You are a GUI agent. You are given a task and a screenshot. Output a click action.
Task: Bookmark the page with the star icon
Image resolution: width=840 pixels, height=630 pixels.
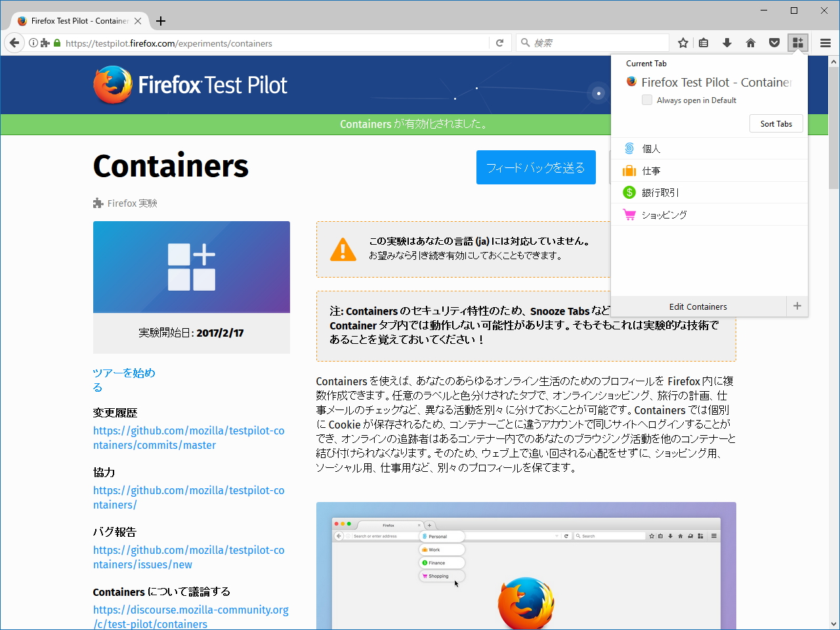(x=682, y=43)
